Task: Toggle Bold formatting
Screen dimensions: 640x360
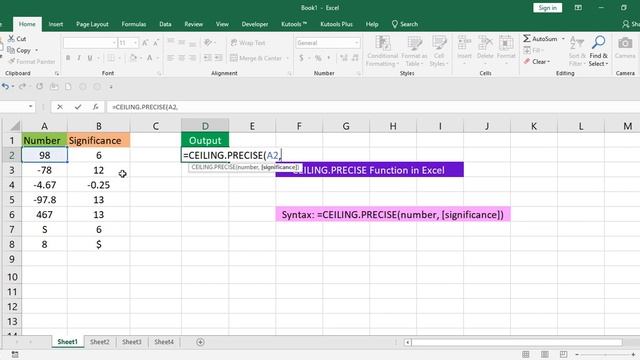Action: click(x=68, y=58)
